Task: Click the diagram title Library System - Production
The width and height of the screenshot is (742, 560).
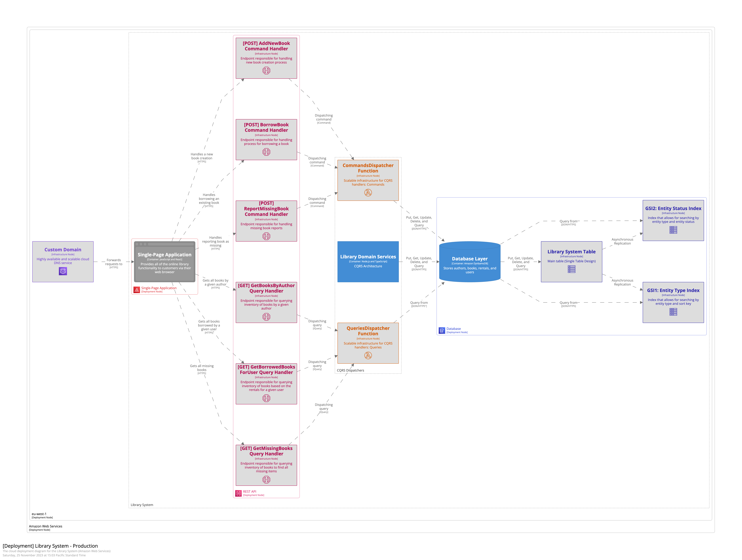Action: pyautogui.click(x=50, y=546)
